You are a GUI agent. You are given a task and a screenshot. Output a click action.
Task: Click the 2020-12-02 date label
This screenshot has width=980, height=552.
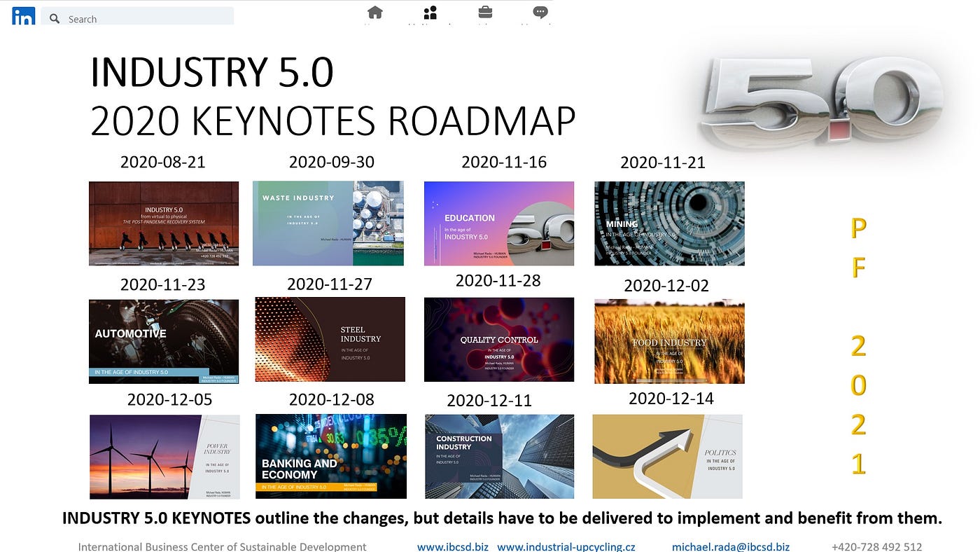[666, 285]
